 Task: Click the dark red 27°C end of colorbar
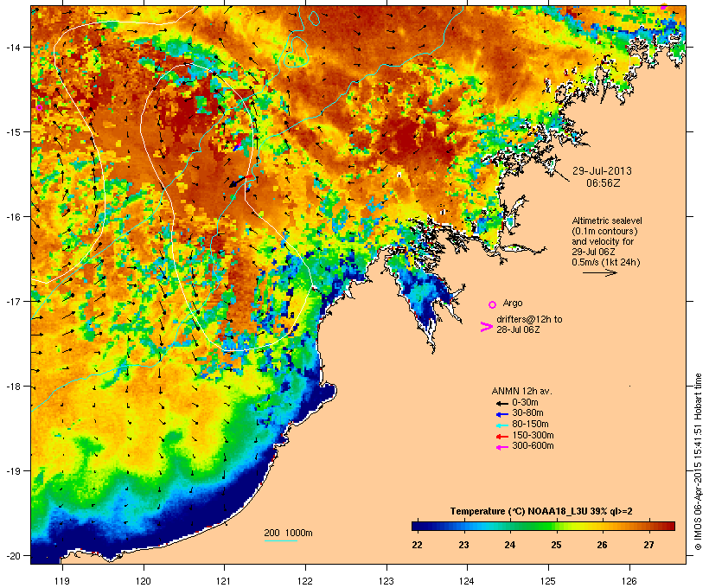tap(668, 526)
